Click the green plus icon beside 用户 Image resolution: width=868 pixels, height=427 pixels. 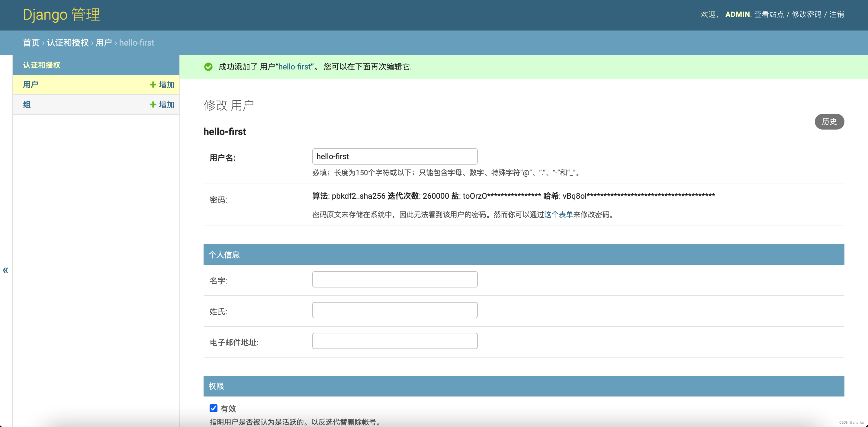pos(153,85)
